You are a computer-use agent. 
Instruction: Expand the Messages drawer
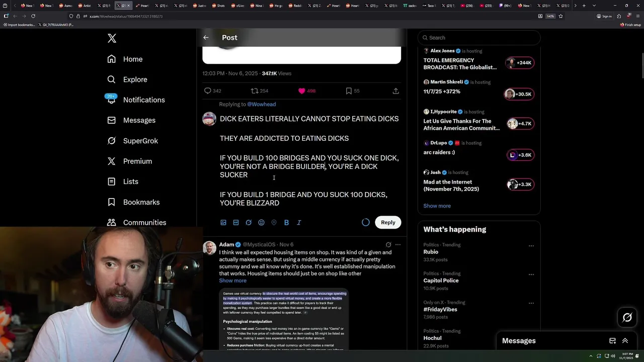625,341
